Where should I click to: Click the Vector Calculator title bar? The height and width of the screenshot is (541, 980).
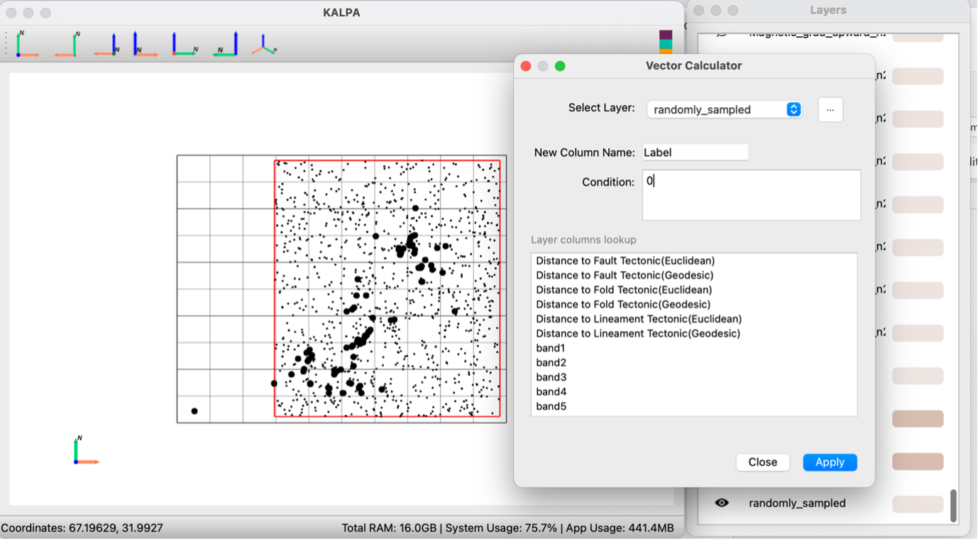point(693,66)
